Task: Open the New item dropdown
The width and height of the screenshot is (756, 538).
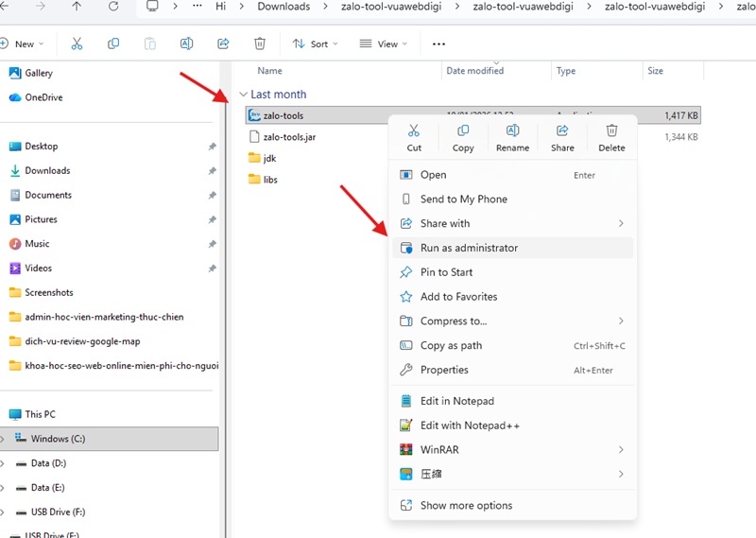Action: [23, 43]
